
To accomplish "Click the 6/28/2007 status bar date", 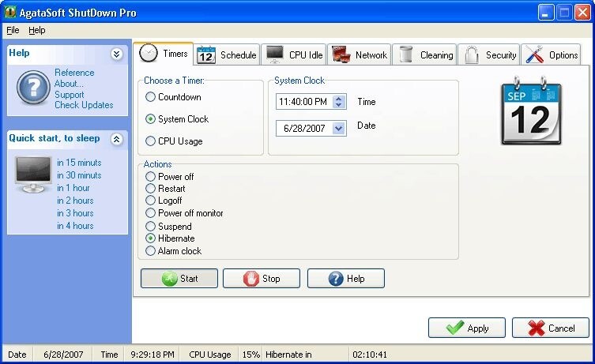I will coord(63,355).
